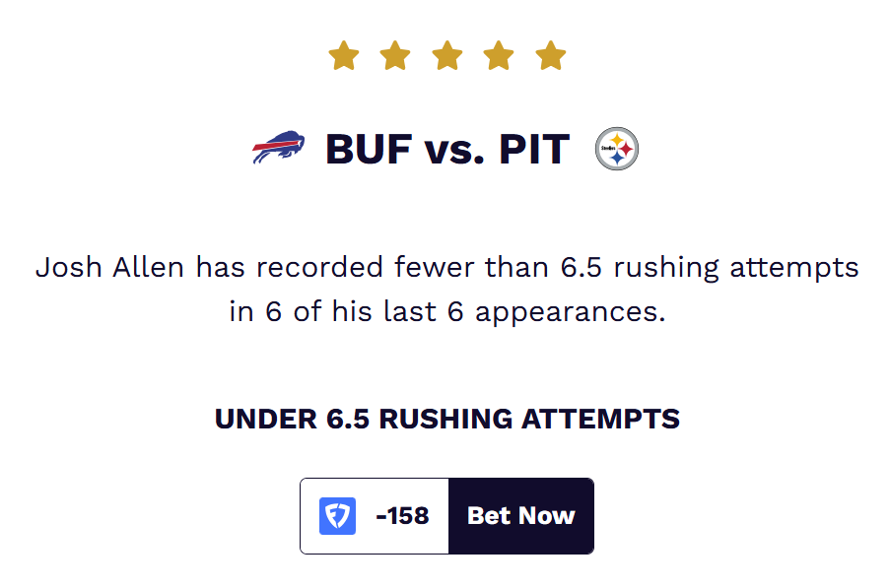Screen dimensions: 890x588
Task: Click the BUF team abbreviation
Action: 371,150
